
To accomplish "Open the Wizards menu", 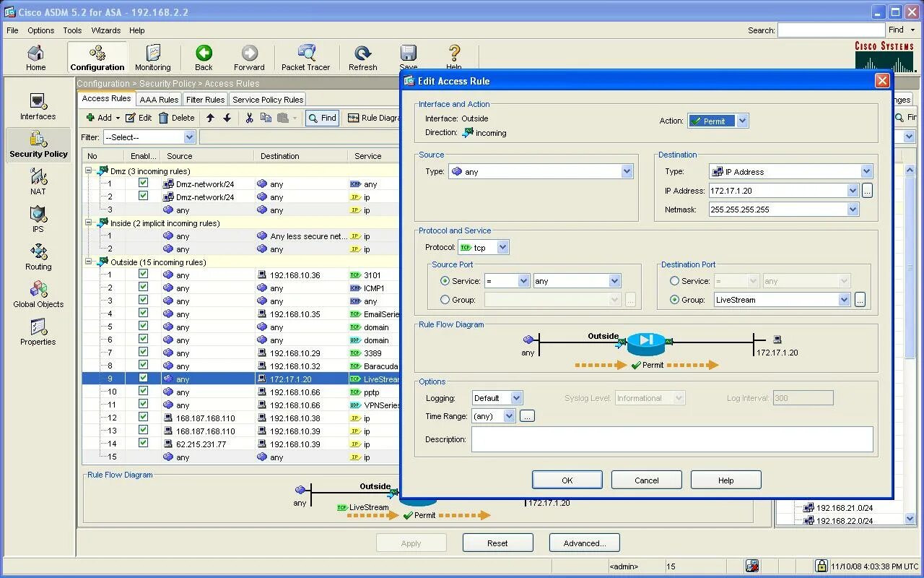I will tap(105, 30).
